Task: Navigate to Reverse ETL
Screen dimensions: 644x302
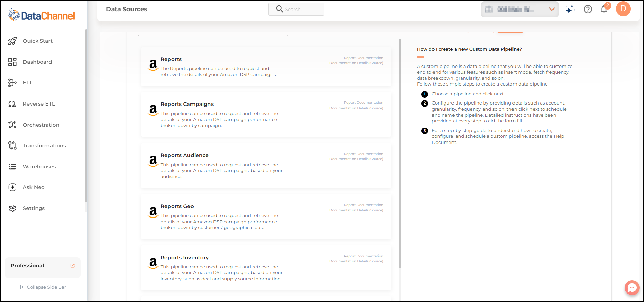Action: point(39,104)
